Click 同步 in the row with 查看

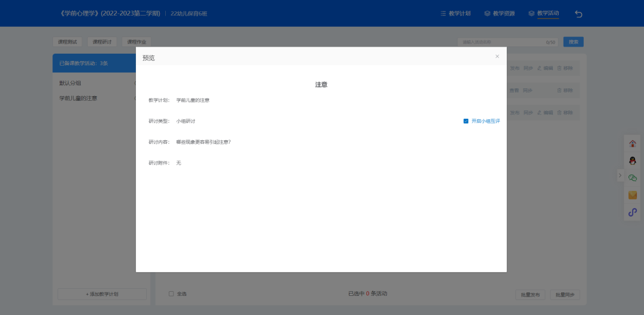coord(528,90)
